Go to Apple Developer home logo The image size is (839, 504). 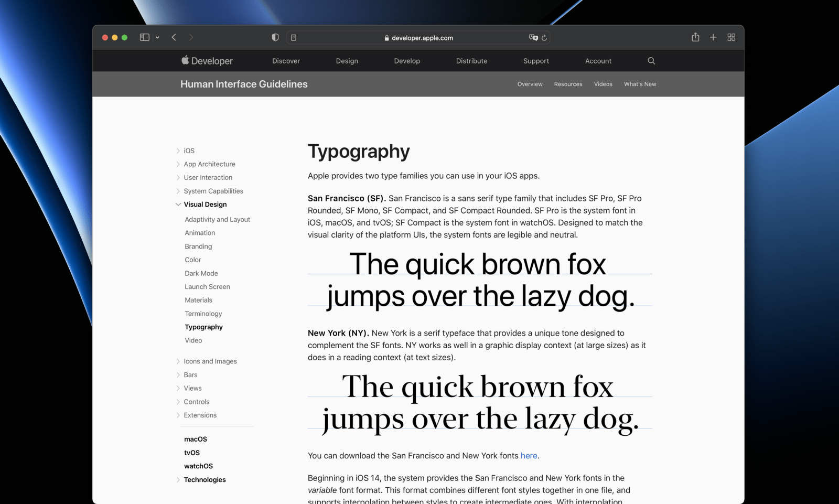click(x=207, y=61)
